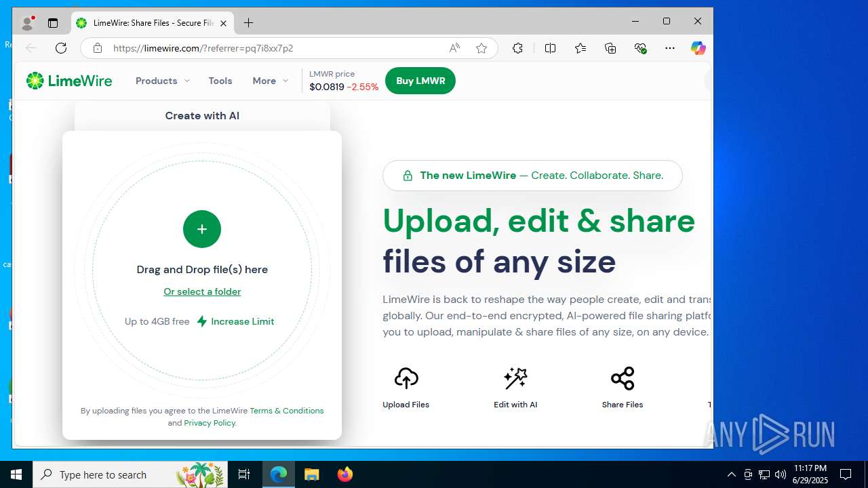Click the LMWR price value
Viewport: 868px width, 488px height.
click(x=327, y=87)
